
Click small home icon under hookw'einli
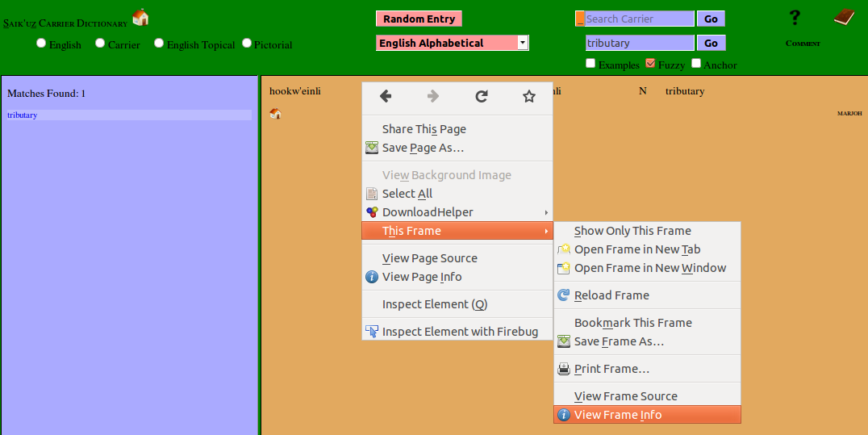tap(275, 114)
